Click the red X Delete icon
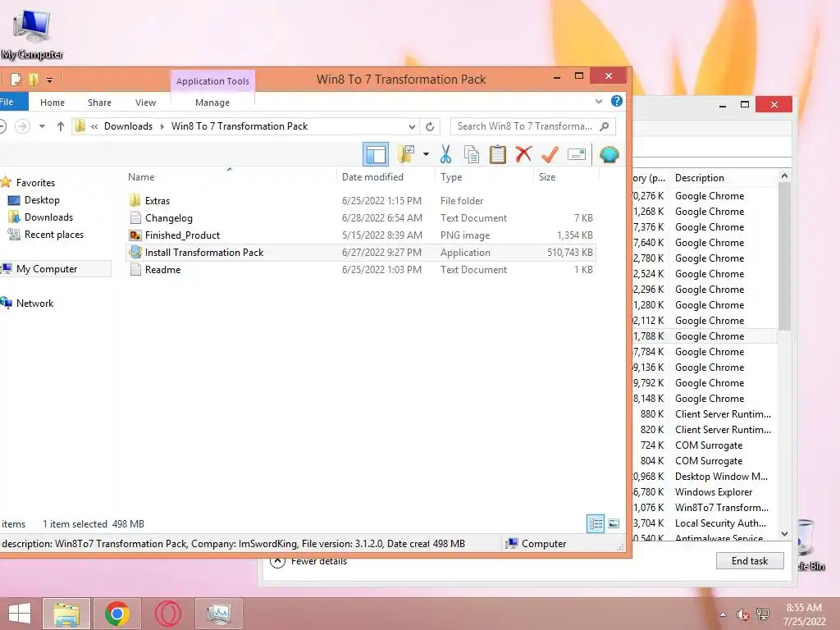The image size is (840, 630). click(x=523, y=154)
